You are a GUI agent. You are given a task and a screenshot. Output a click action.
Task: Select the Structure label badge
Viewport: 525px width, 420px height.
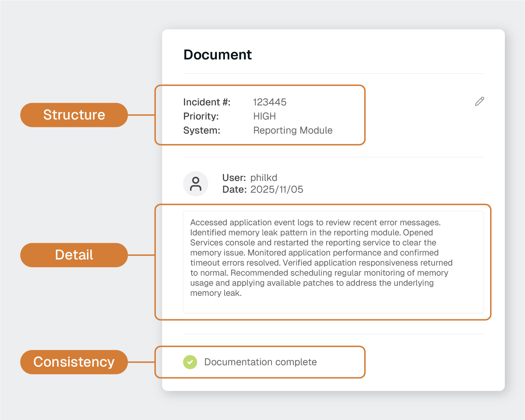[x=74, y=115]
